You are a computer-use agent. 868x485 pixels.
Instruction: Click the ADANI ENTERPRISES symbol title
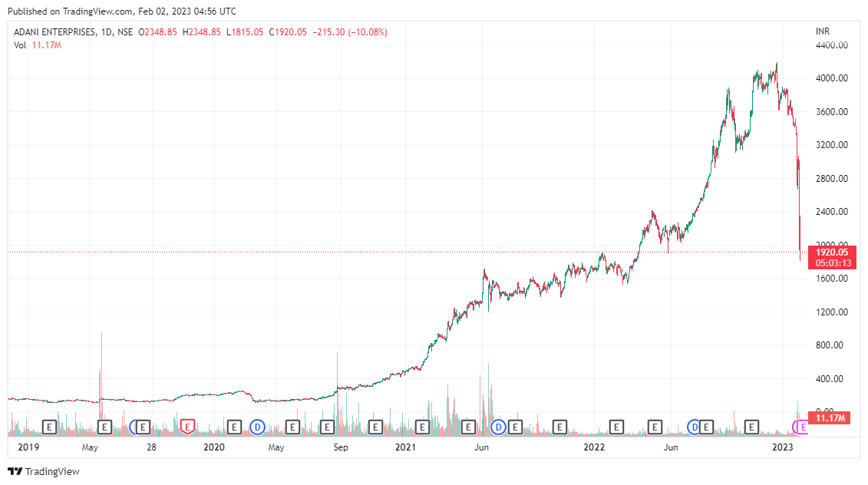pyautogui.click(x=54, y=32)
